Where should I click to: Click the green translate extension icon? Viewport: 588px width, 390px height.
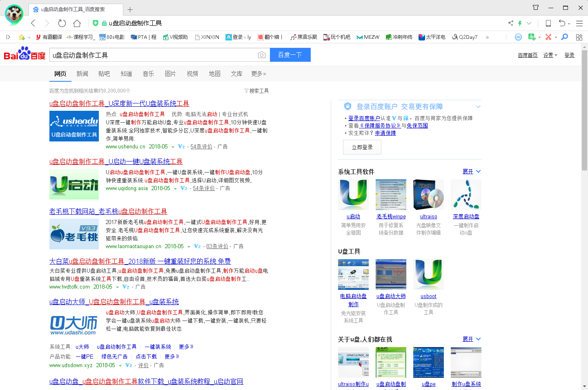532,37
